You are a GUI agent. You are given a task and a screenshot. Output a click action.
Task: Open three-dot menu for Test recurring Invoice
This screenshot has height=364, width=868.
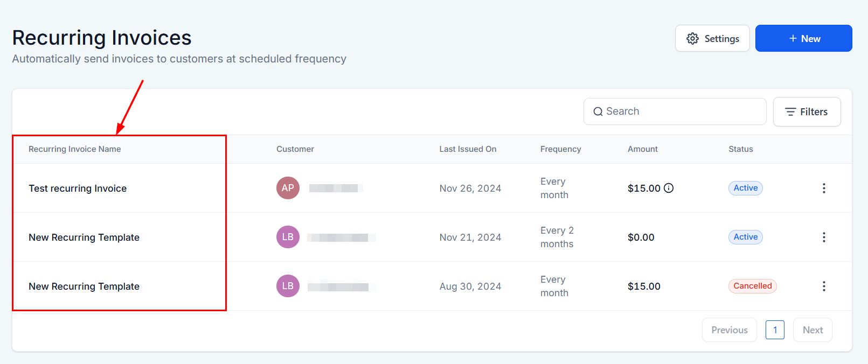click(823, 188)
